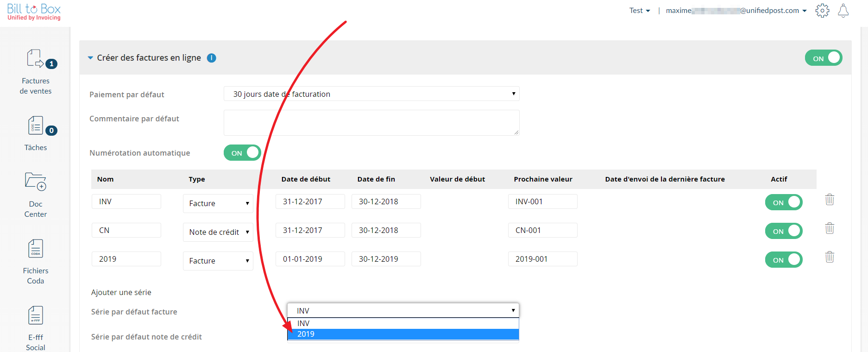Open the settings gear icon
This screenshot has width=868, height=352.
(x=822, y=11)
